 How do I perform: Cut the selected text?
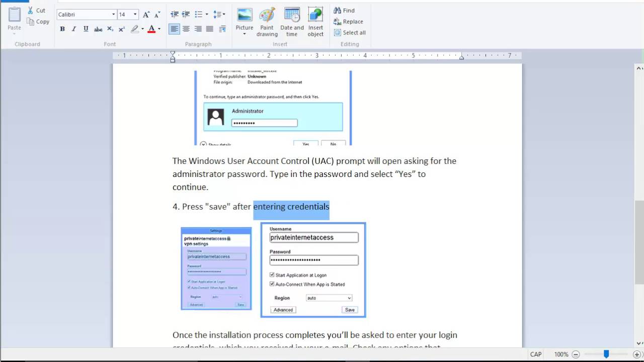(x=36, y=10)
